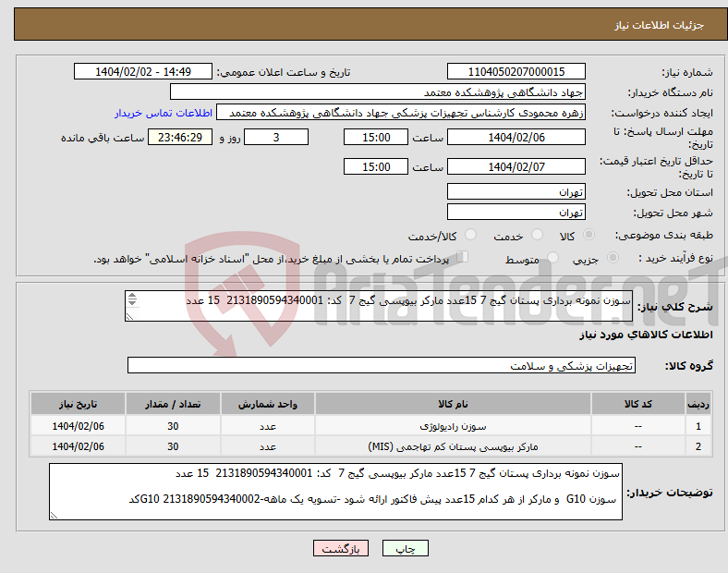The image size is (728, 573).
Task: Click the سوزن رادیولوژی item name cell
Action: [x=453, y=426]
